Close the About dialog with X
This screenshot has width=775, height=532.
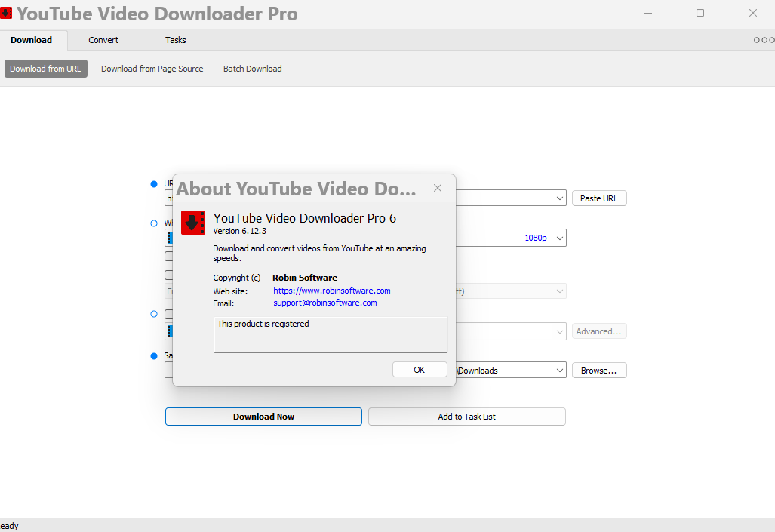click(438, 188)
